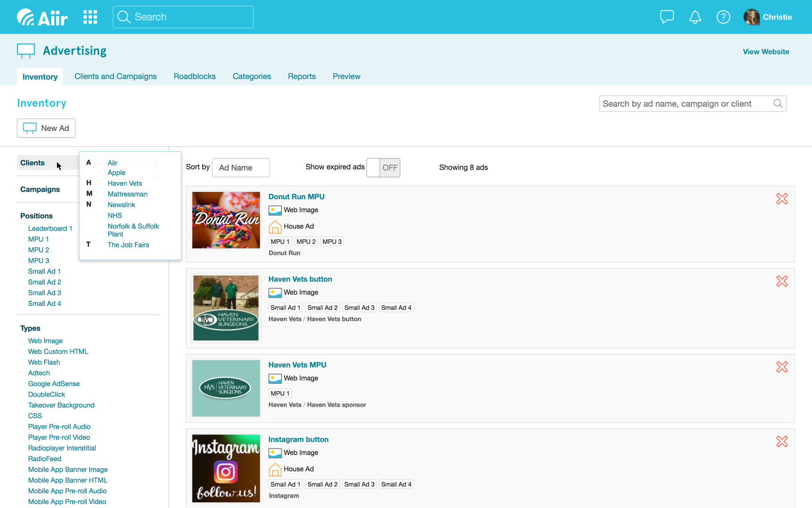Image resolution: width=812 pixels, height=508 pixels.
Task: Filter by Web Custom HTML type
Action: click(58, 352)
